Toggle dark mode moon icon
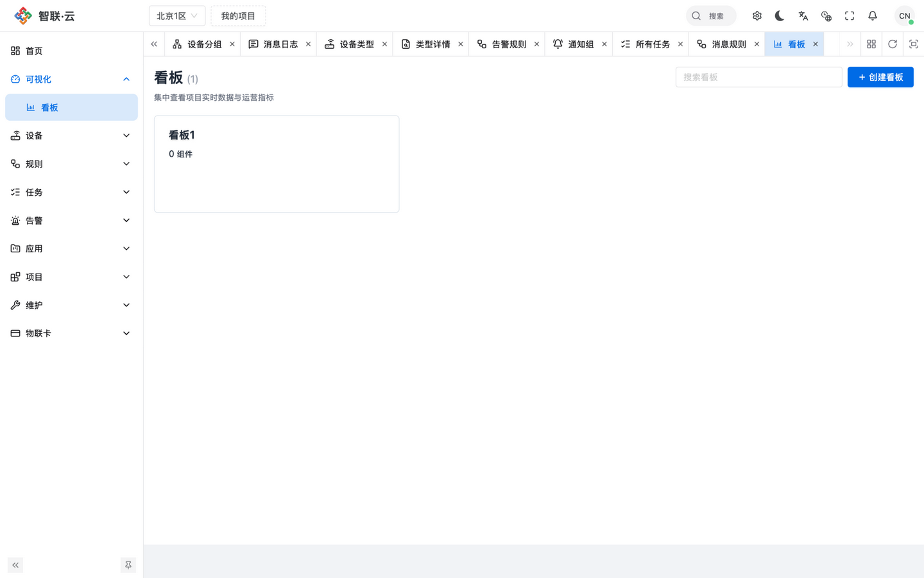Image resolution: width=924 pixels, height=578 pixels. [x=780, y=16]
